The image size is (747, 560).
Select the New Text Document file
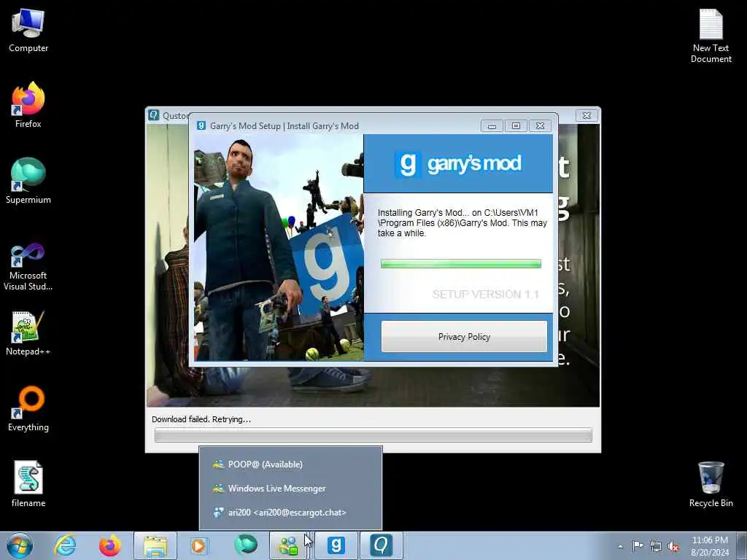tap(711, 36)
